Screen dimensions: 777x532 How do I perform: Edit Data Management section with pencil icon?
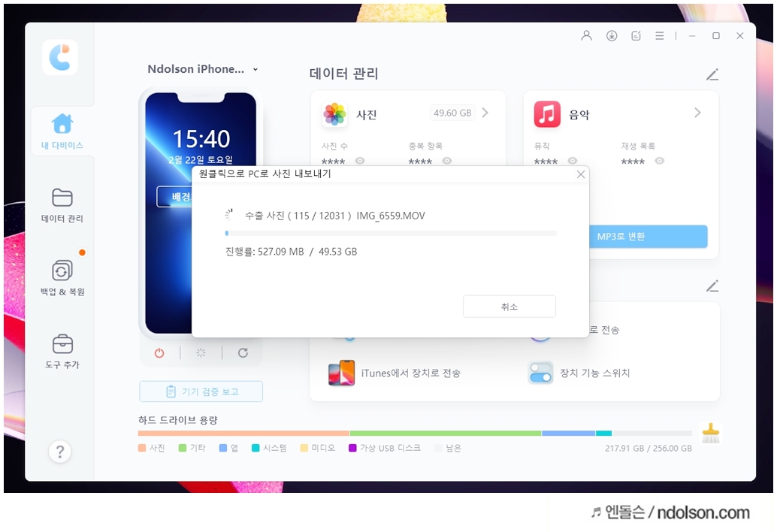(x=712, y=75)
